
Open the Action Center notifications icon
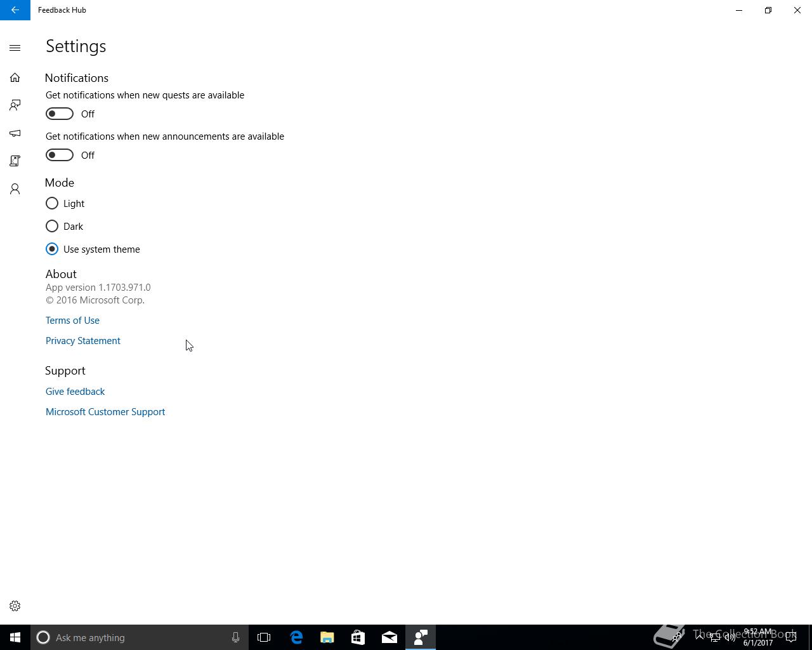tap(791, 637)
